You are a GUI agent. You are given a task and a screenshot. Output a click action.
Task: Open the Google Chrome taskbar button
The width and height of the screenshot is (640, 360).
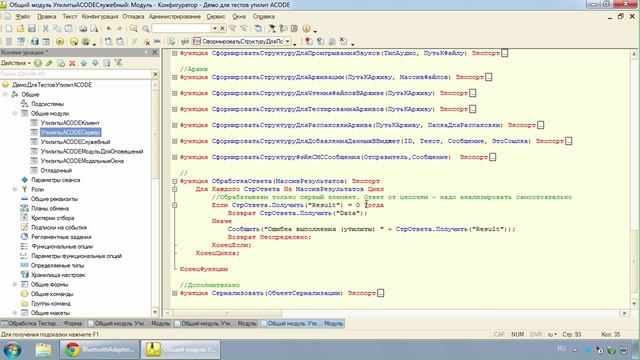(x=100, y=349)
